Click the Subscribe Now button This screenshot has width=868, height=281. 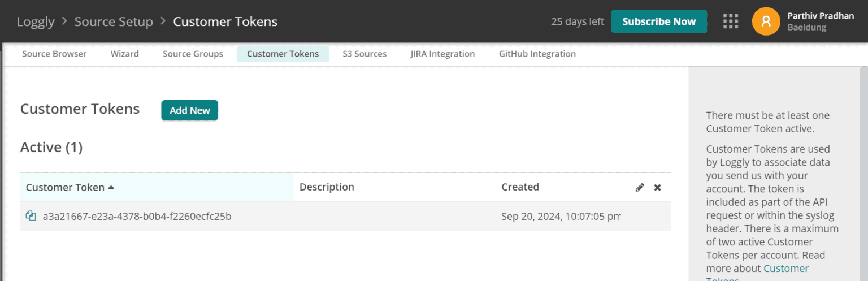[x=659, y=21]
